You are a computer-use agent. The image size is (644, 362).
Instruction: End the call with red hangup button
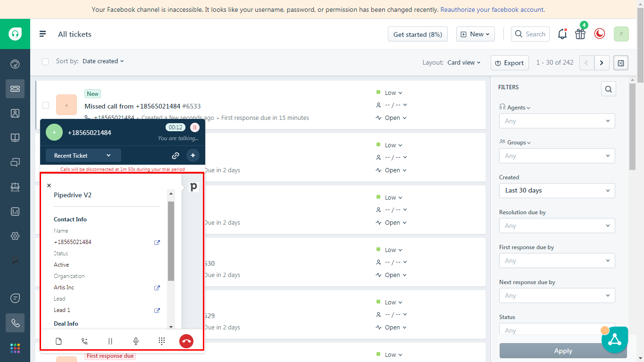(x=186, y=341)
